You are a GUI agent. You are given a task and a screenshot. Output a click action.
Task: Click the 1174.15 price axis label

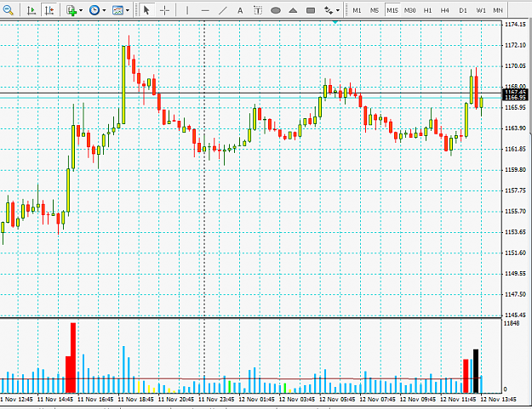[515, 25]
